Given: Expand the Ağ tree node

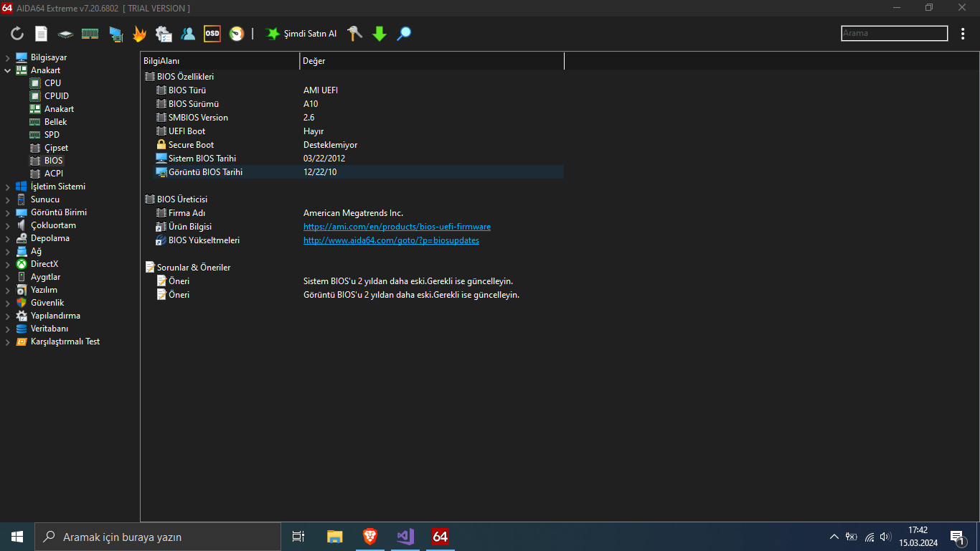Looking at the screenshot, I should tap(8, 251).
